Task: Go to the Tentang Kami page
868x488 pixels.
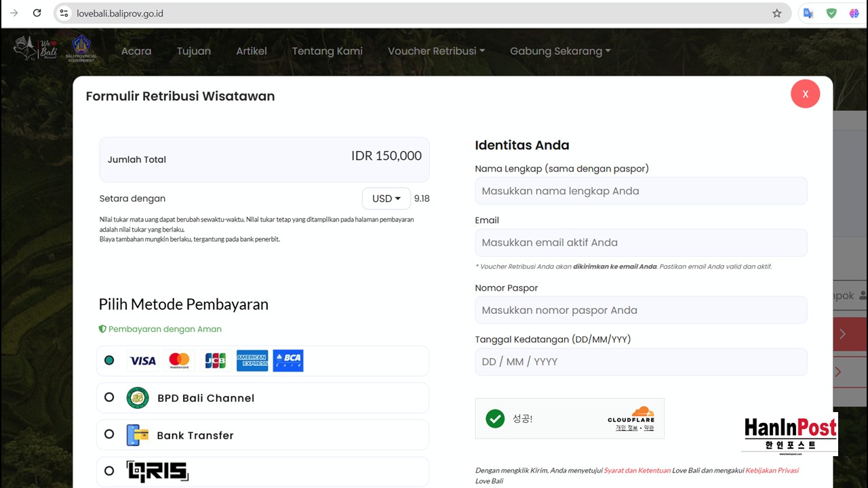Action: (x=327, y=51)
